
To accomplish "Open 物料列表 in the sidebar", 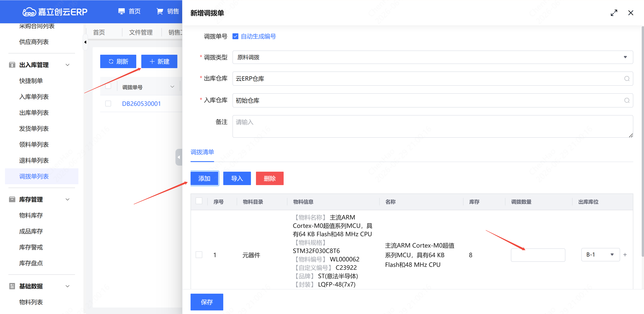I will point(31,302).
